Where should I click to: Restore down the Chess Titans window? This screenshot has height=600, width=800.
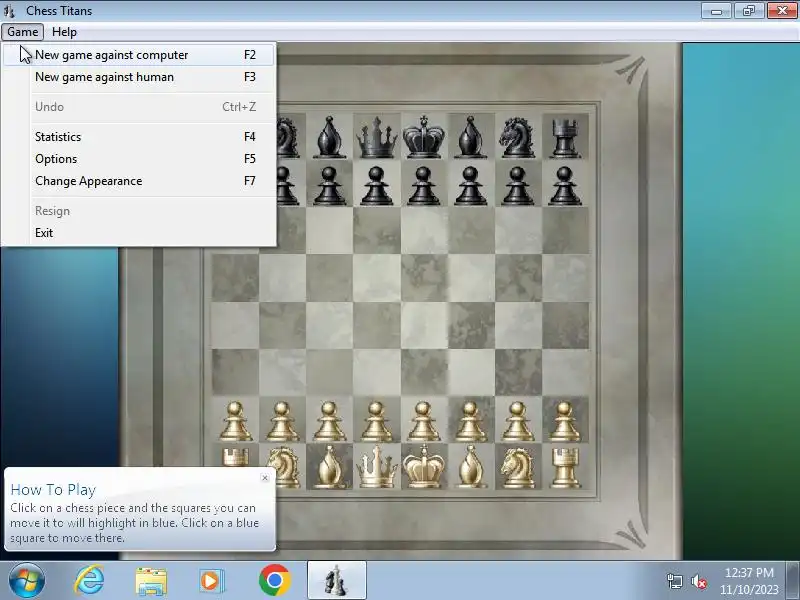(x=748, y=10)
